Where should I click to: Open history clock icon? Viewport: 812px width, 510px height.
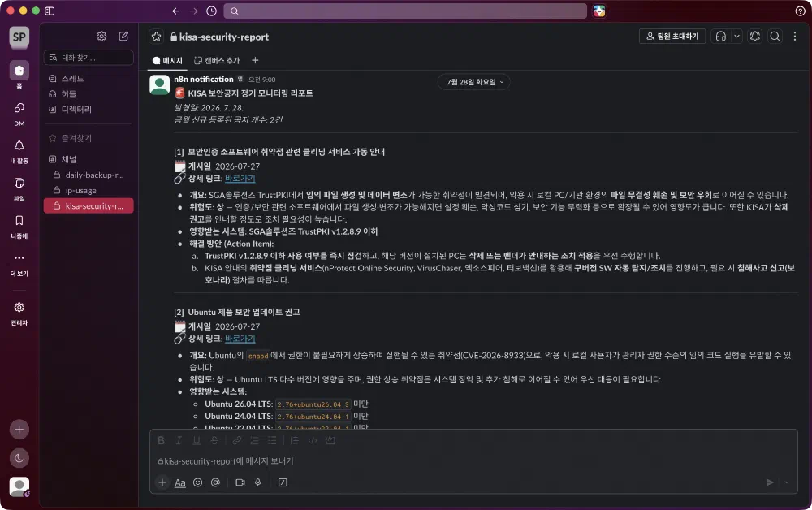[211, 11]
